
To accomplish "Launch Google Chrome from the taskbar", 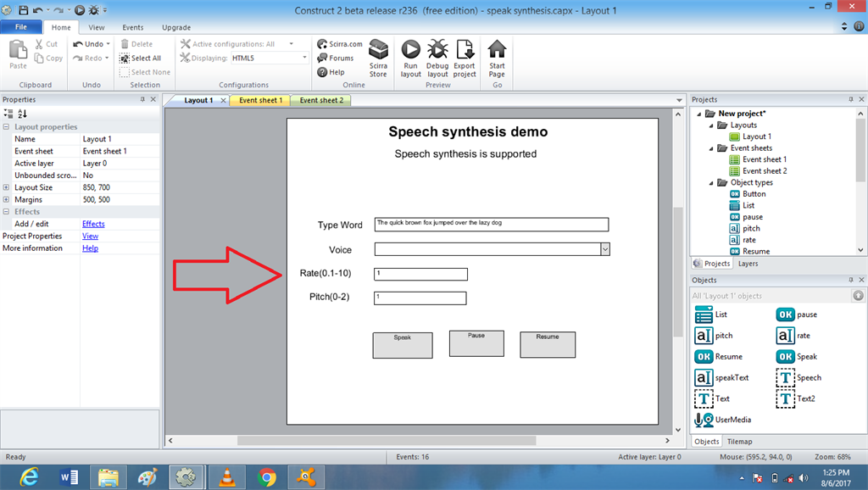I will tap(265, 476).
